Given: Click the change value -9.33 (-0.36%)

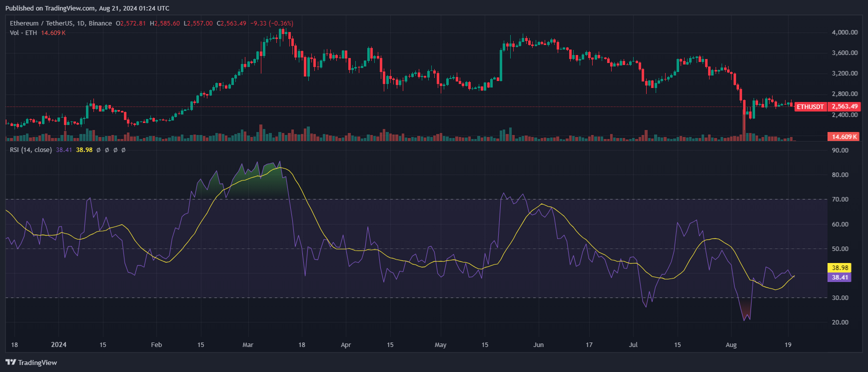Looking at the screenshot, I should [x=272, y=23].
